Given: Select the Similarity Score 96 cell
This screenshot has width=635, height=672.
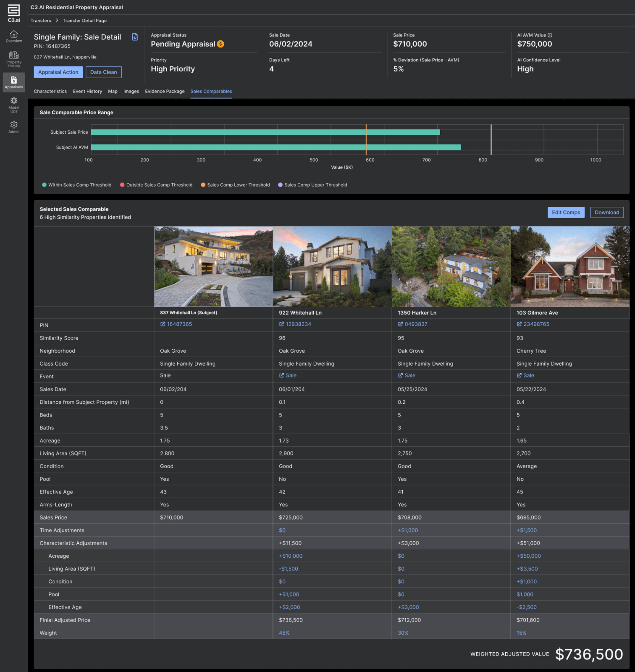Looking at the screenshot, I should pyautogui.click(x=332, y=338).
